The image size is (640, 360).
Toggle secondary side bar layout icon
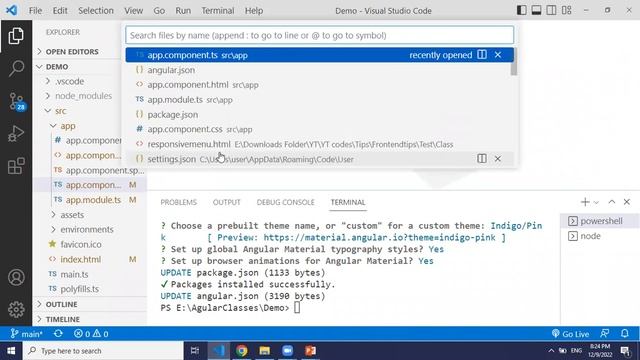551,11
